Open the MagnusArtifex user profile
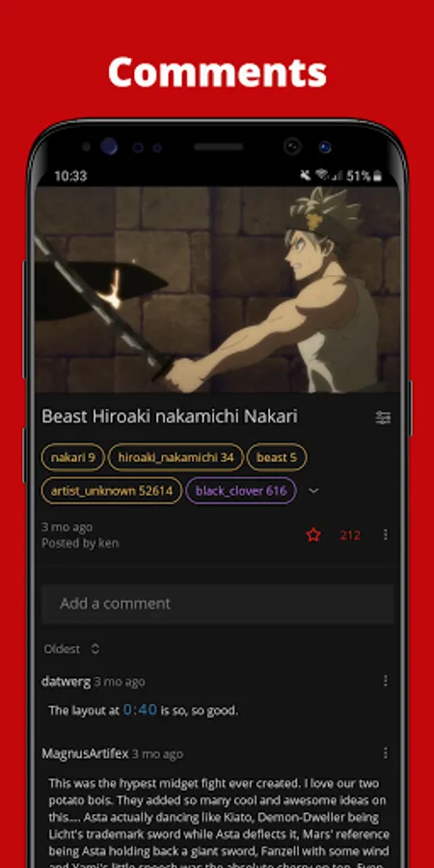The height and width of the screenshot is (868, 434). 85,753
